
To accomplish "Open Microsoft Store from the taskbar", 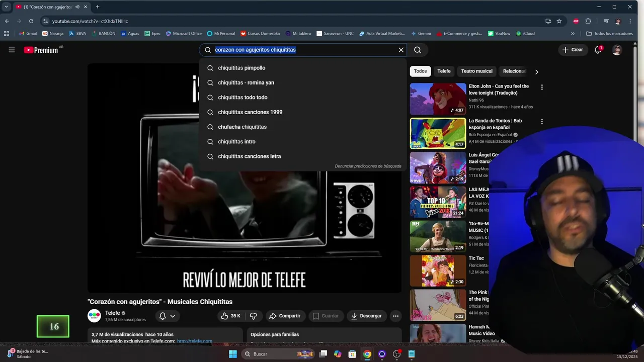I will pyautogui.click(x=352, y=354).
